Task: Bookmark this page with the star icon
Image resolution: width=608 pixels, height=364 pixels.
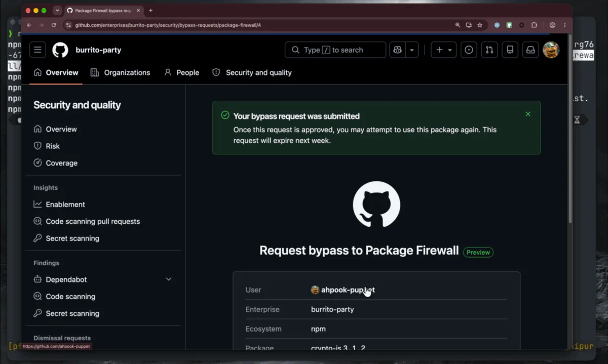Action: (480, 25)
